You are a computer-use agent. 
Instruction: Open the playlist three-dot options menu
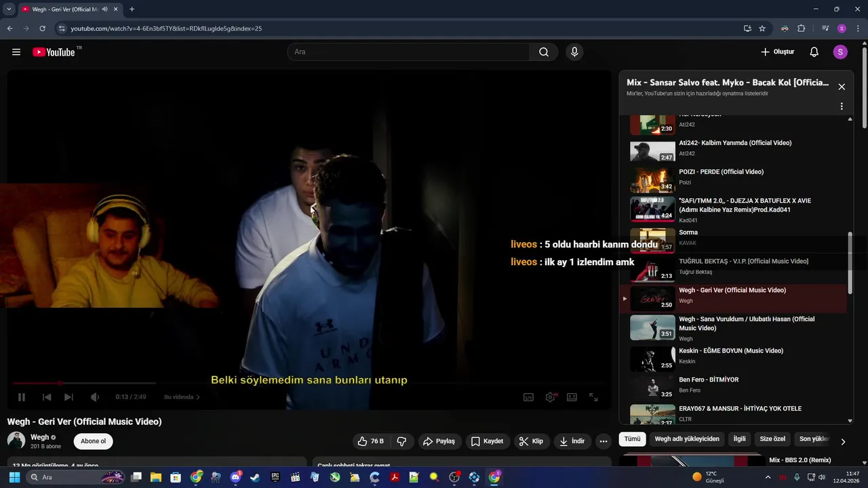(x=842, y=106)
